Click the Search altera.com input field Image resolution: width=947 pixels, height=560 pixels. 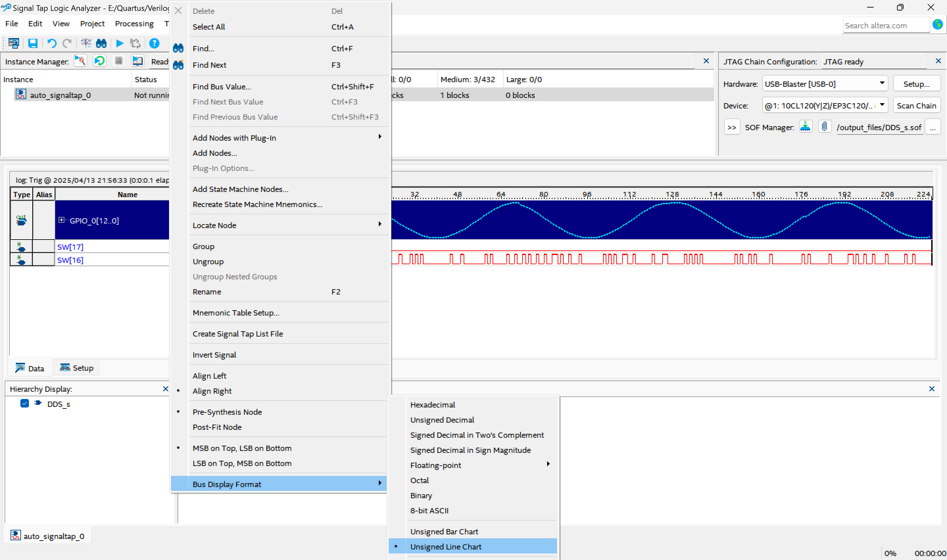click(x=886, y=26)
